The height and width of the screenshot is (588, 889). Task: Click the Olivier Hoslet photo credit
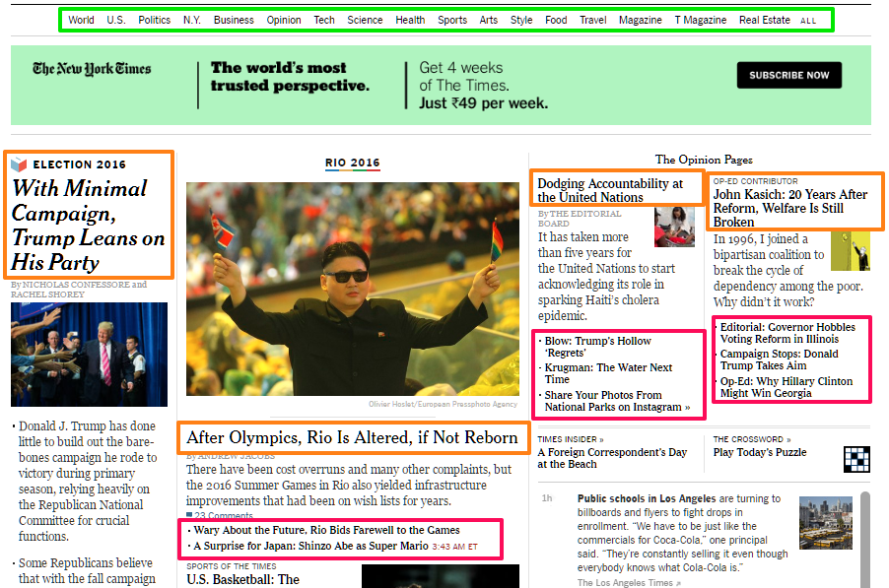pos(443,404)
